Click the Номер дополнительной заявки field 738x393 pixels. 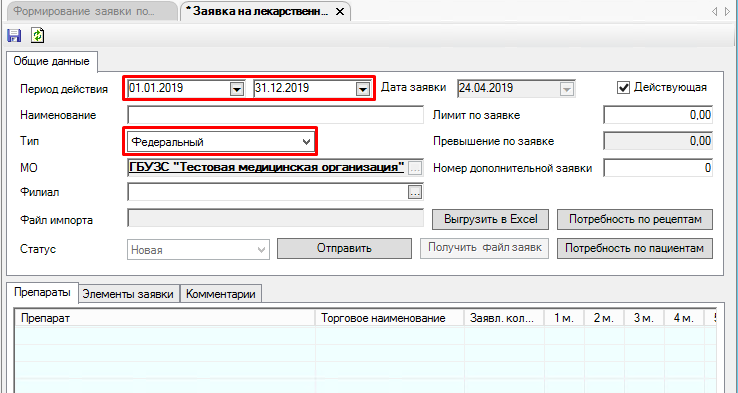pyautogui.click(x=658, y=168)
